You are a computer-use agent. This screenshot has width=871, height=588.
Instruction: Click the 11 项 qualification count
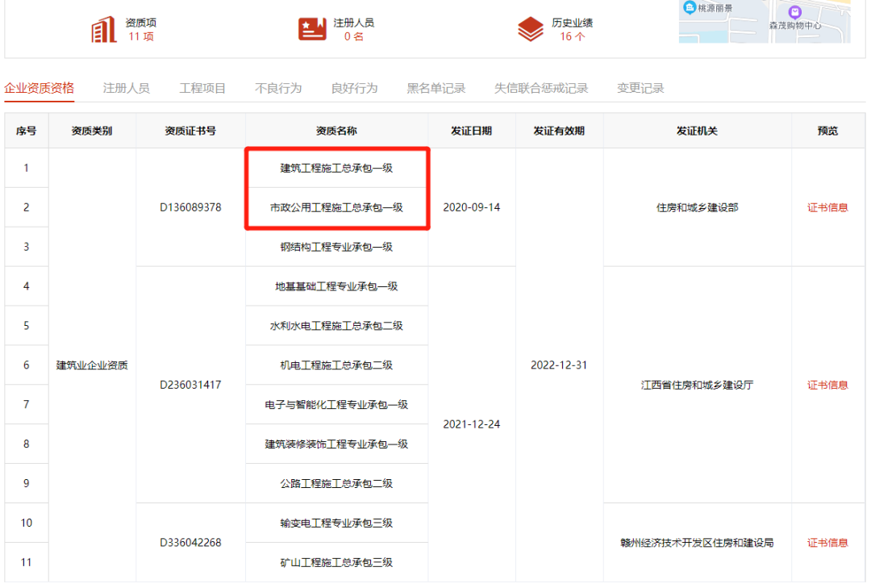pyautogui.click(x=141, y=37)
